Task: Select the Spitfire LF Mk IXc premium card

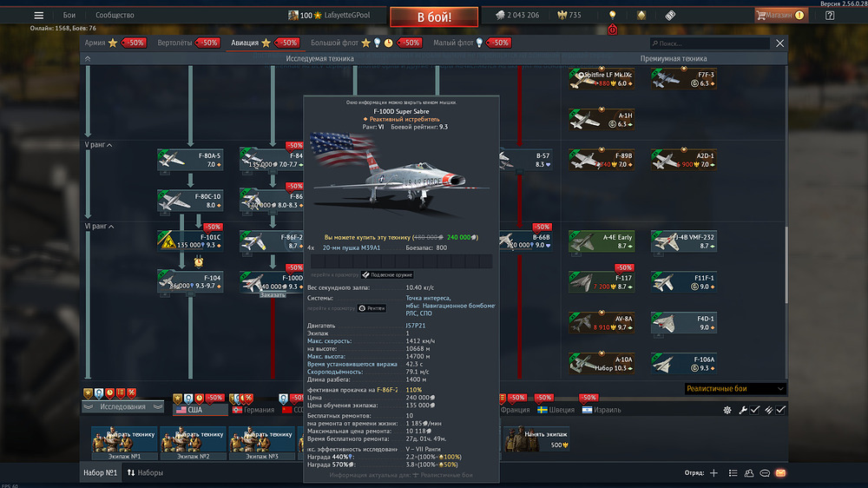Action: (x=602, y=79)
